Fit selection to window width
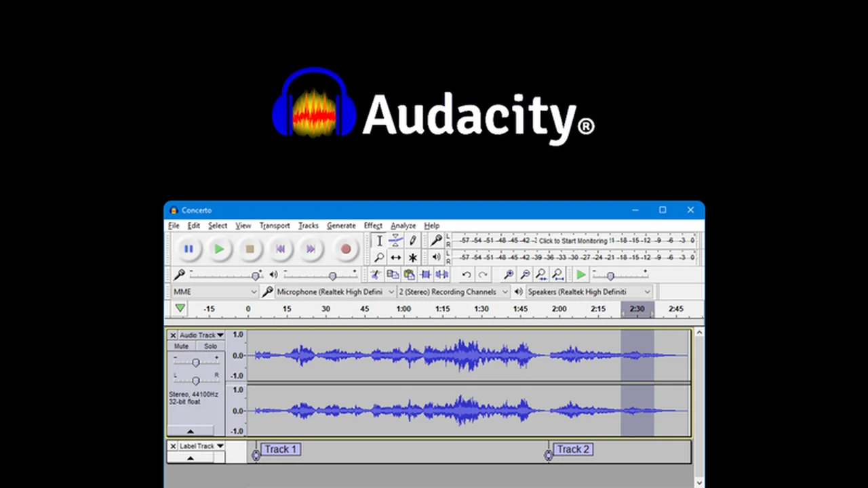The width and height of the screenshot is (868, 488). tap(541, 274)
